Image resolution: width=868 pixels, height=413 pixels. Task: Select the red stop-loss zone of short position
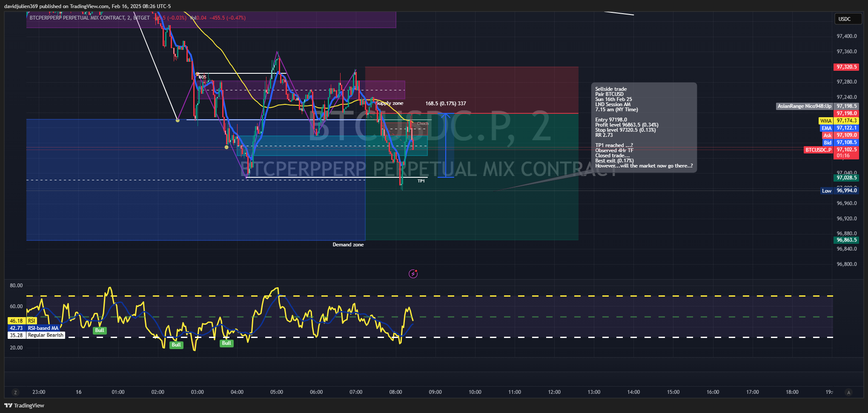tap(472, 90)
